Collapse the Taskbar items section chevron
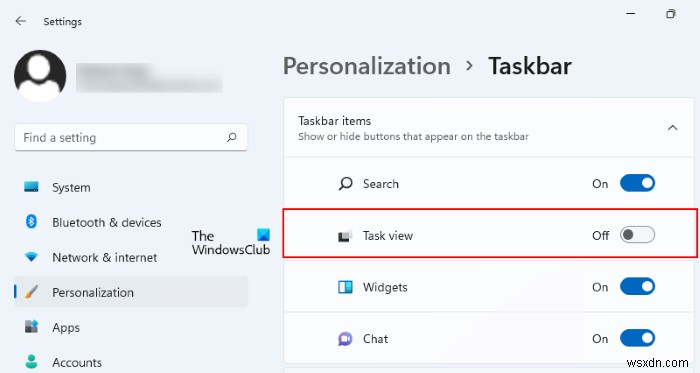 [672, 128]
